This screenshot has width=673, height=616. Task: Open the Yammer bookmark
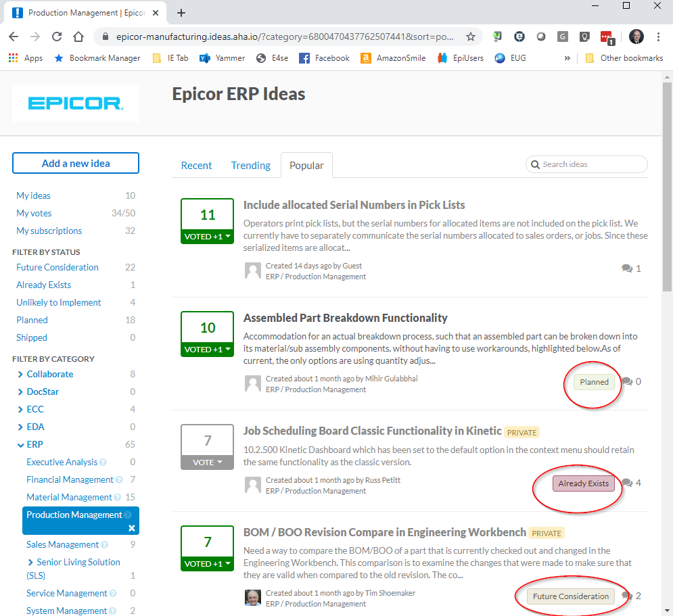pos(223,58)
